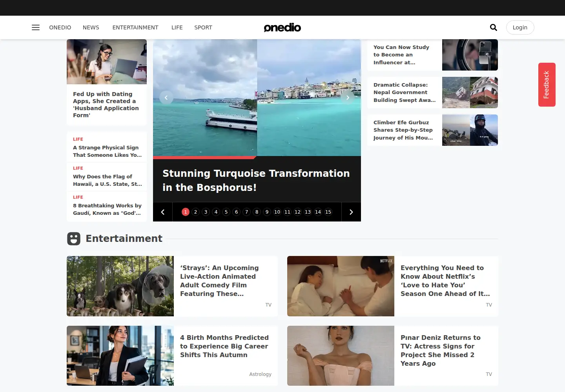Open the NEWS nav item
Viewport: 565px width, 392px height.
(91, 27)
